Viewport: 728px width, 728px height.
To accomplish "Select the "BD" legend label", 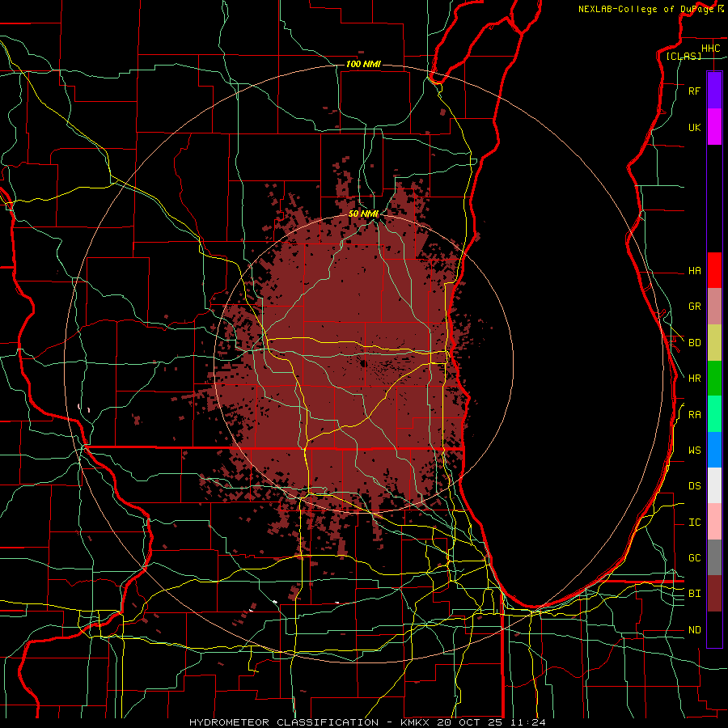I will [694, 343].
